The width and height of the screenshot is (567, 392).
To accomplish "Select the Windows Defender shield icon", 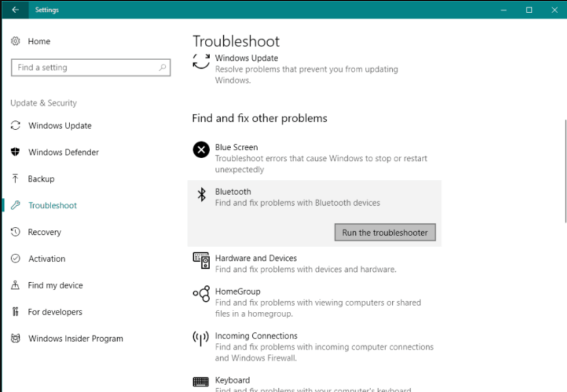I will (16, 152).
